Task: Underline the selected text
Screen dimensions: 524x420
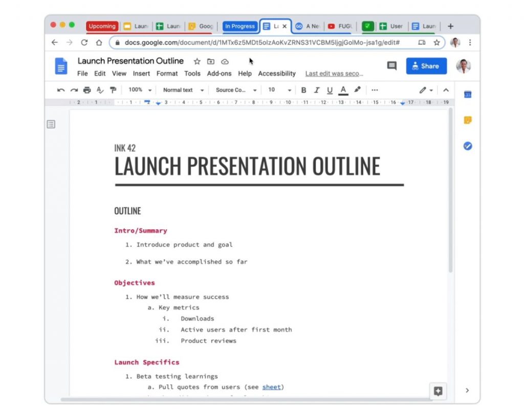Action: [x=329, y=90]
